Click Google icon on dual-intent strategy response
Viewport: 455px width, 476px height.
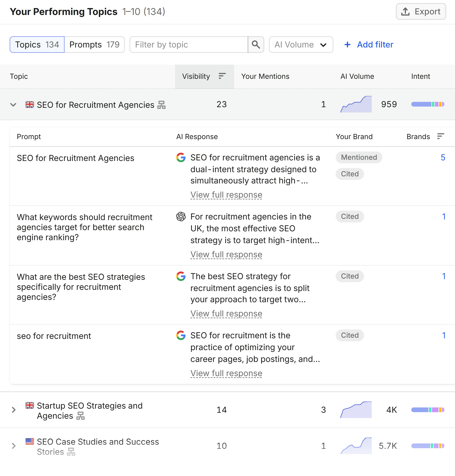(181, 158)
